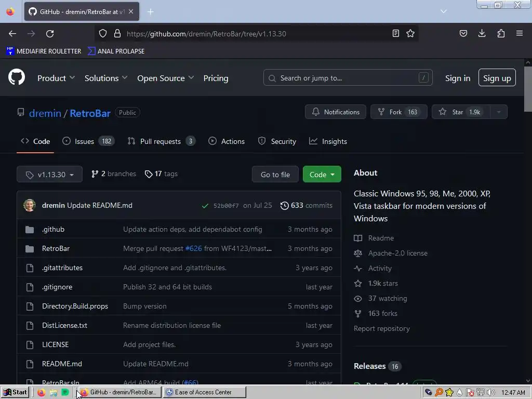Screen dimensions: 532x399
Task: Open the RetroBar repository name link
Action: coord(90,113)
